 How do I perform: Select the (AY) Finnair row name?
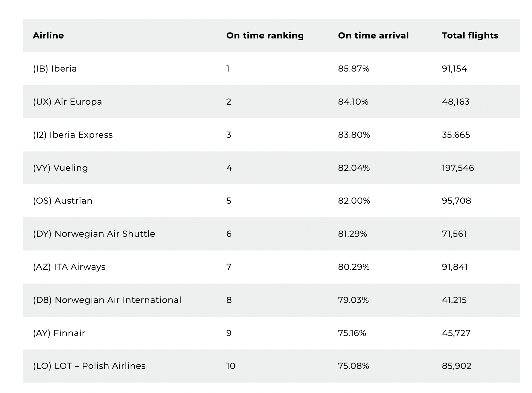point(59,333)
